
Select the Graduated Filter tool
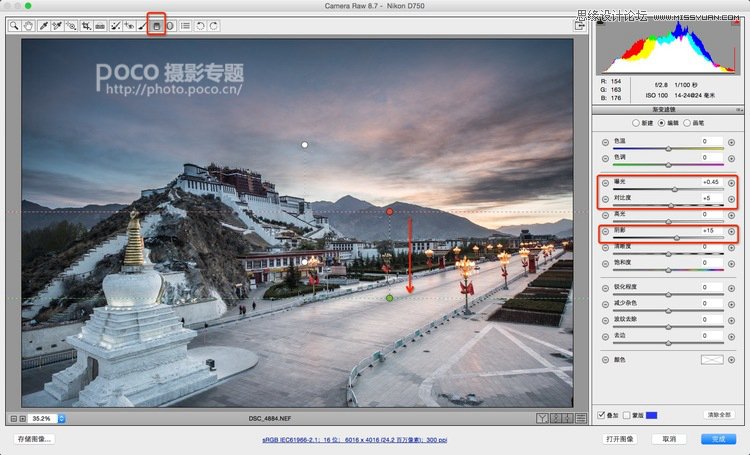pyautogui.click(x=156, y=26)
